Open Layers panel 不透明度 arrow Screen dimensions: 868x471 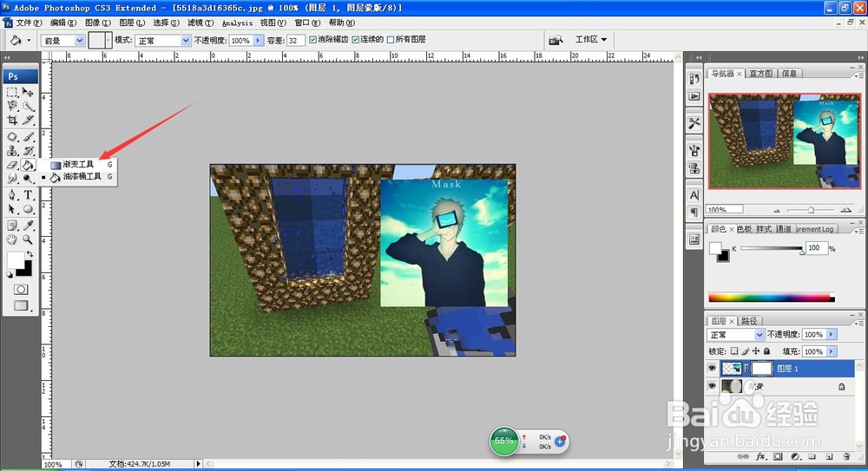[x=831, y=334]
